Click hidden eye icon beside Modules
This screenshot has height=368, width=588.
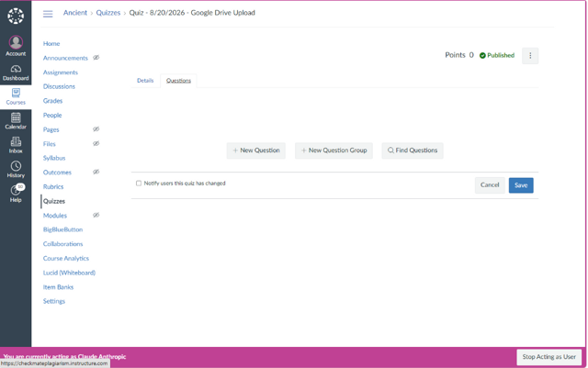(96, 215)
